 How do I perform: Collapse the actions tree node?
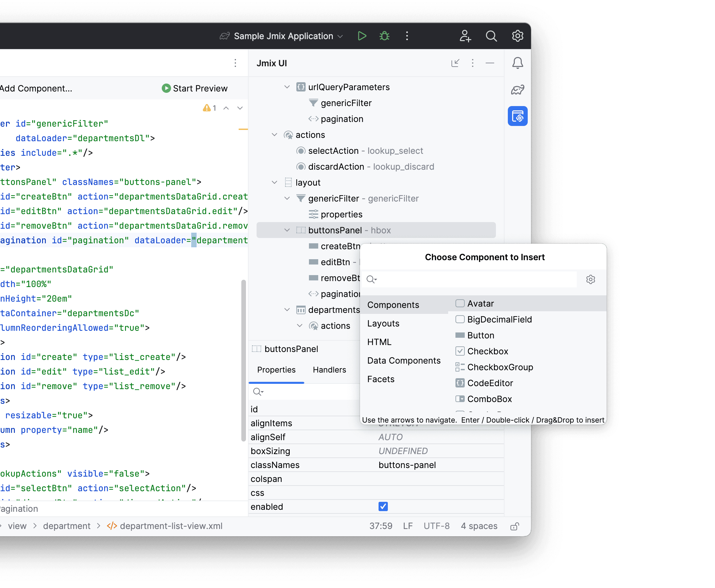(x=274, y=135)
